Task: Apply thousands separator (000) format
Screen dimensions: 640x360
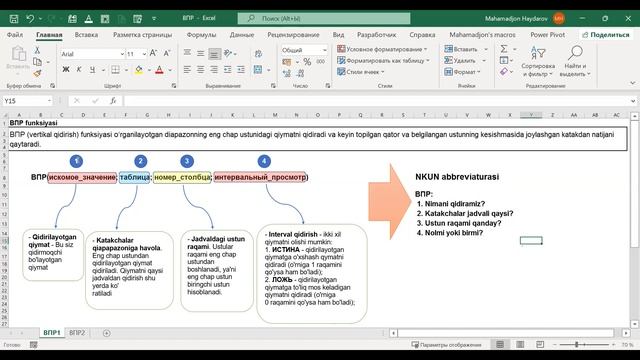Action: 320,62
